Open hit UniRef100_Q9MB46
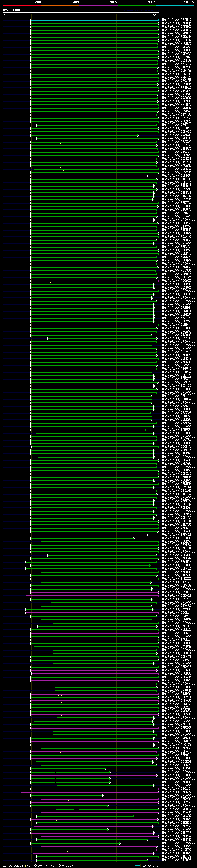The height and width of the screenshot is (868, 197). click(x=177, y=33)
